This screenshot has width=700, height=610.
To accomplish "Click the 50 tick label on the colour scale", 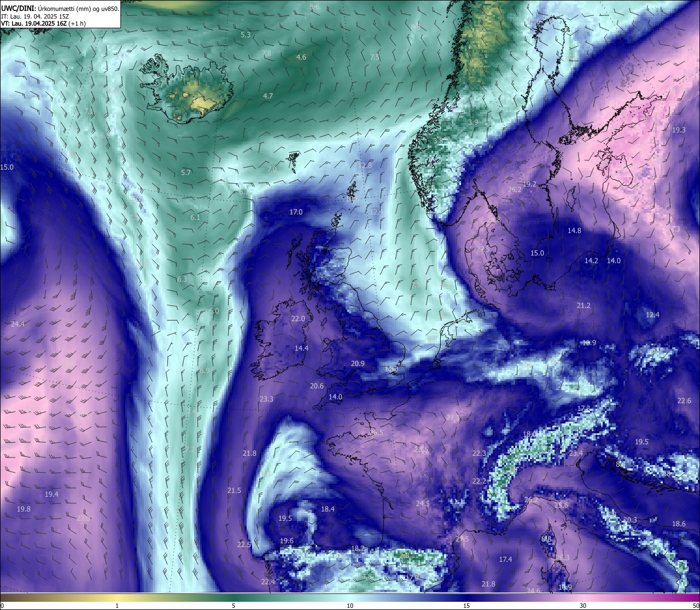I will (x=696, y=605).
